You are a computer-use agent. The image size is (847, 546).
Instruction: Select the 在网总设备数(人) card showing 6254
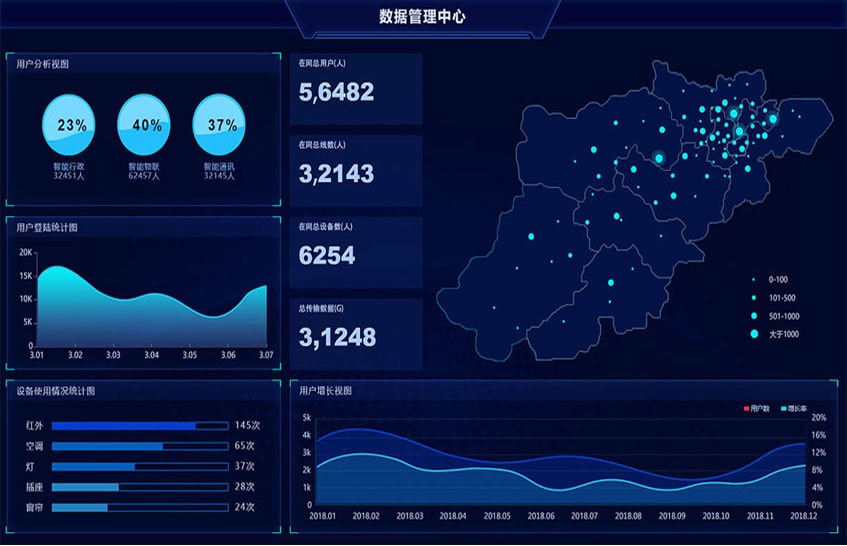(x=356, y=251)
